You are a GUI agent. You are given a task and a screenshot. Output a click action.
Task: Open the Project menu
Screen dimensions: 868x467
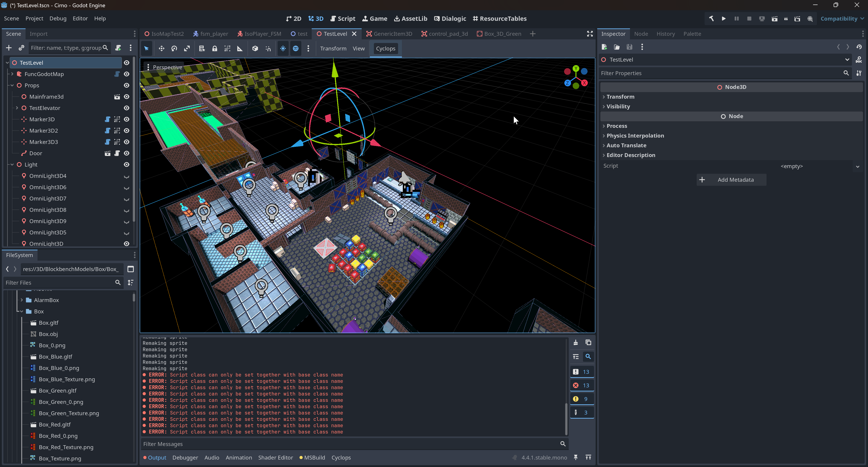34,19
